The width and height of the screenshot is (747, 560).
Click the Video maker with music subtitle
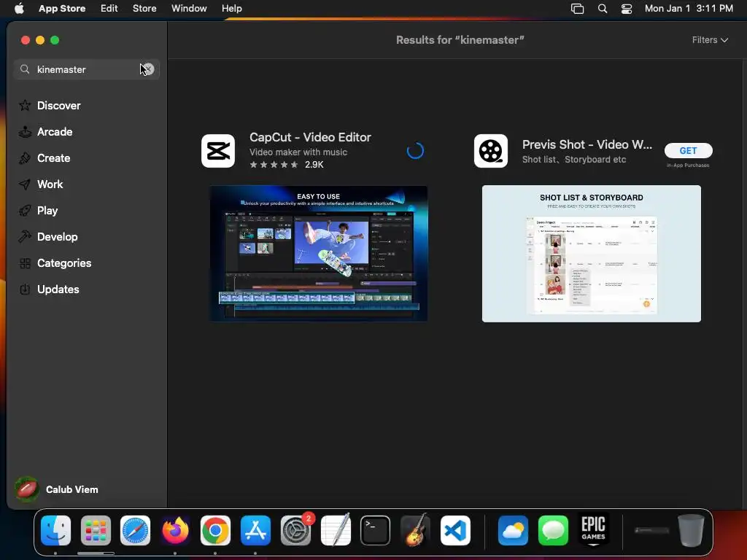pyautogui.click(x=298, y=152)
